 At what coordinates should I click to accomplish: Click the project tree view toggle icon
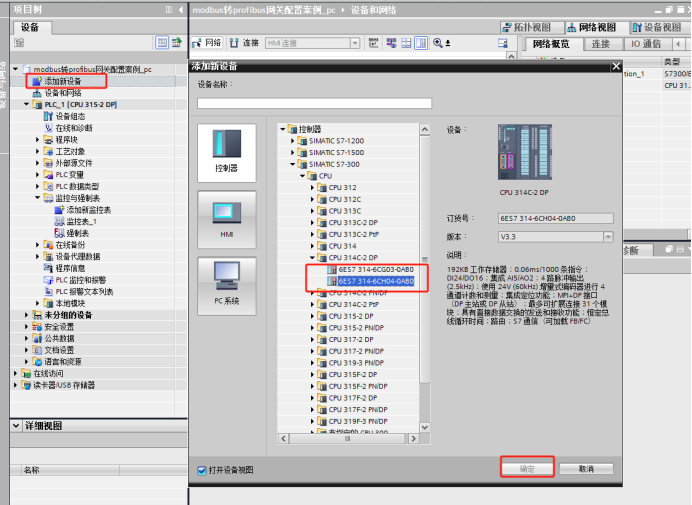click(x=162, y=43)
